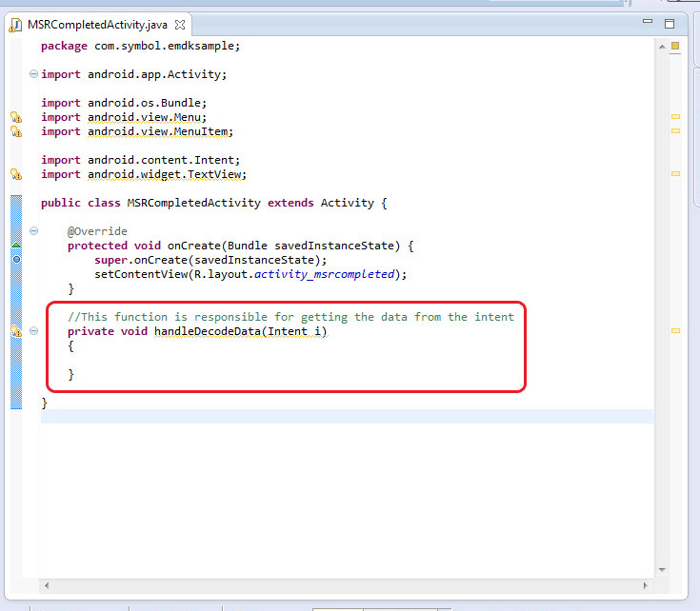
Task: Fold the handleDecodeData method
Action: point(34,331)
